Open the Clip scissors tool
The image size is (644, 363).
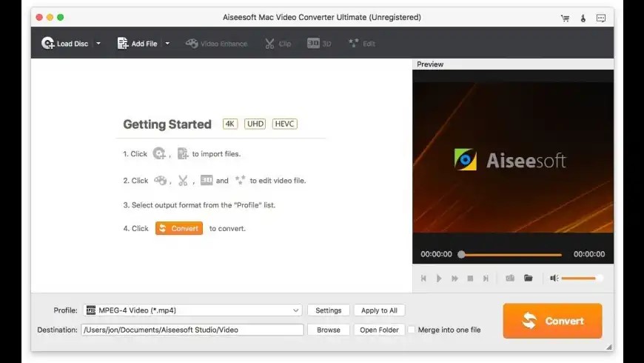tap(278, 43)
